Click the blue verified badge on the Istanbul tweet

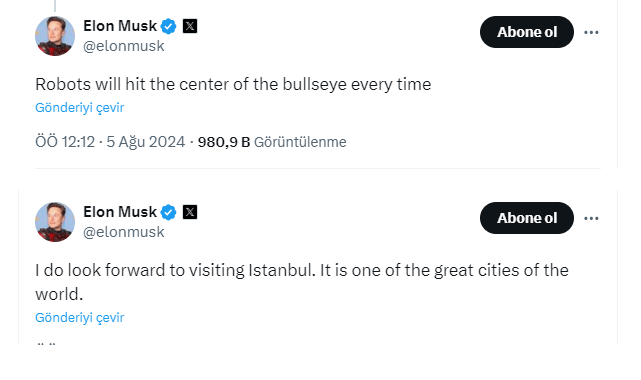[x=168, y=212]
